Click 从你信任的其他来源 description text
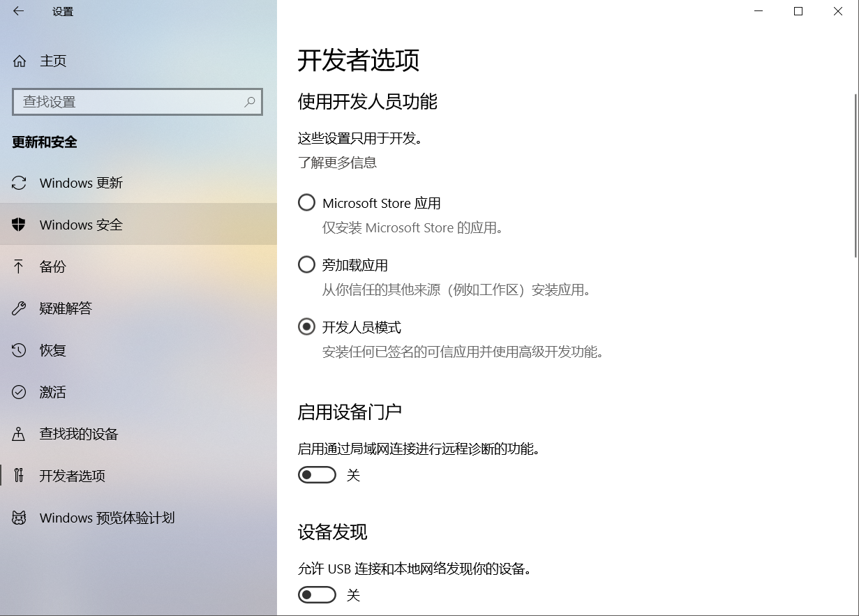The width and height of the screenshot is (859, 616). pyautogui.click(x=456, y=290)
